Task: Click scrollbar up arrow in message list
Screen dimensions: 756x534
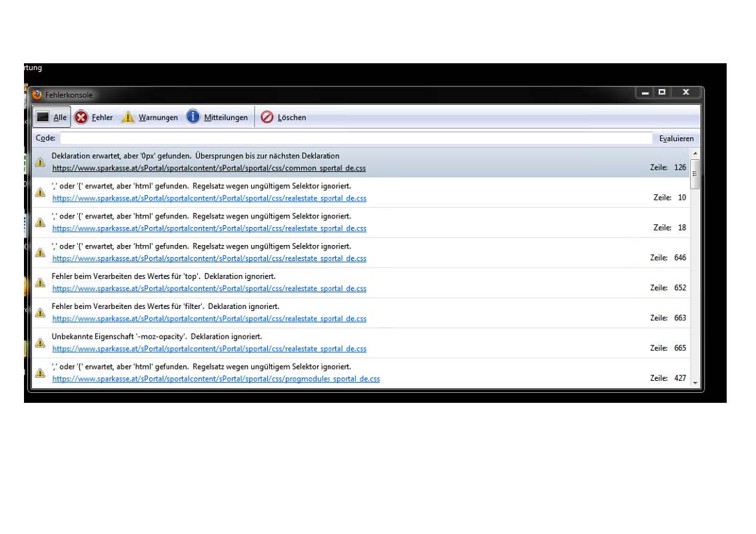Action: point(695,153)
